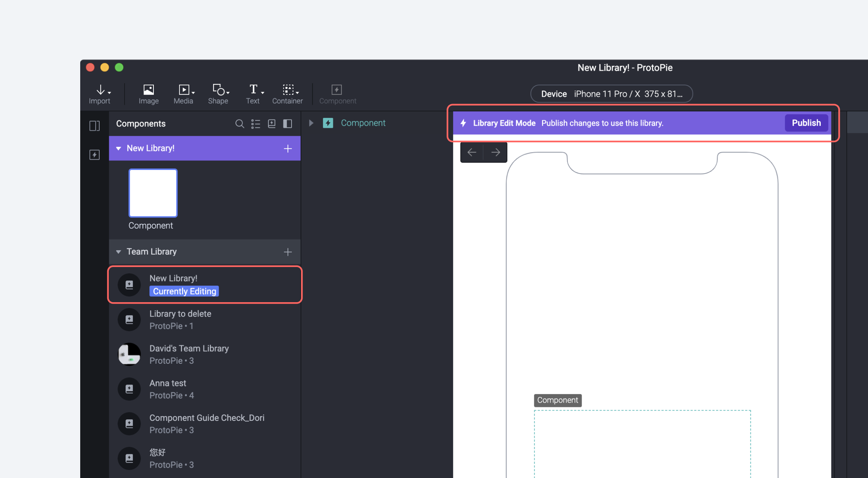Image resolution: width=868 pixels, height=478 pixels.
Task: Collapse the Team Library section
Action: coord(119,252)
